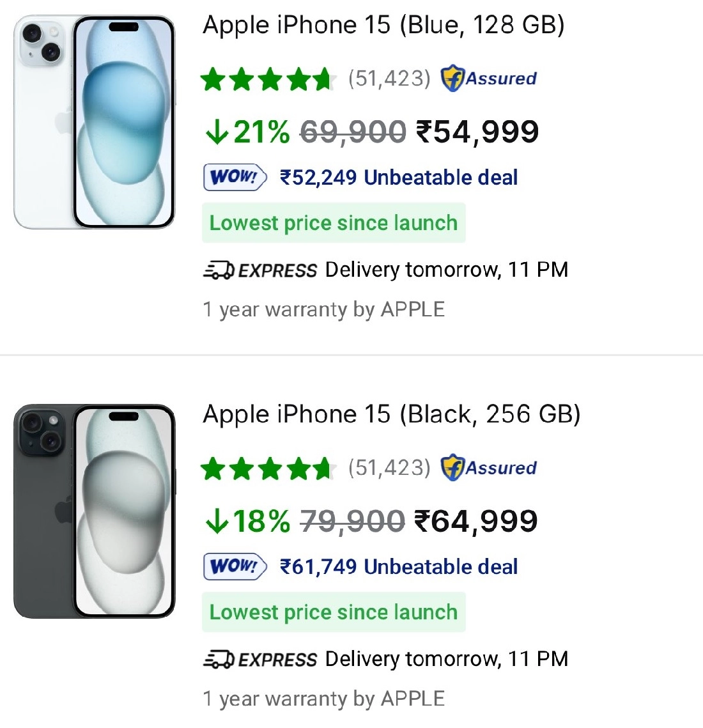Open the black iPhone 15 product image

point(95,511)
